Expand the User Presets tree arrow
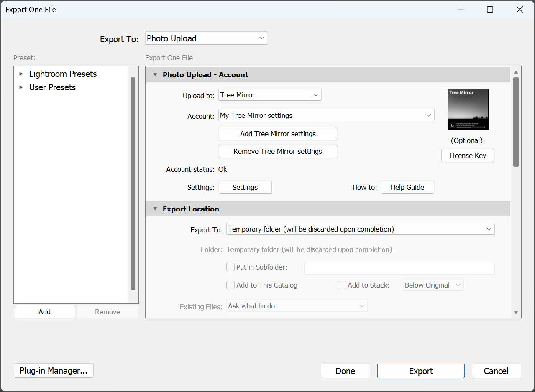Viewport: 535px width, 392px height. click(21, 87)
